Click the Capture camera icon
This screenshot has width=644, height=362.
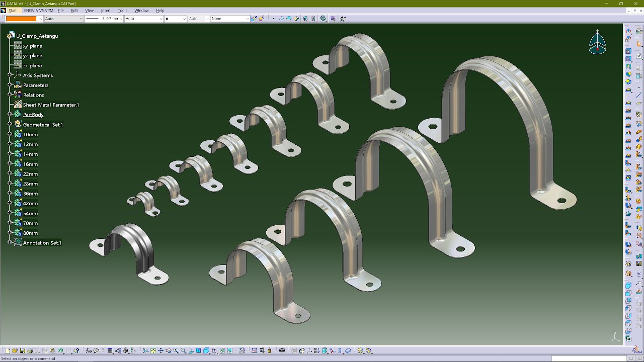pyautogui.click(x=282, y=350)
